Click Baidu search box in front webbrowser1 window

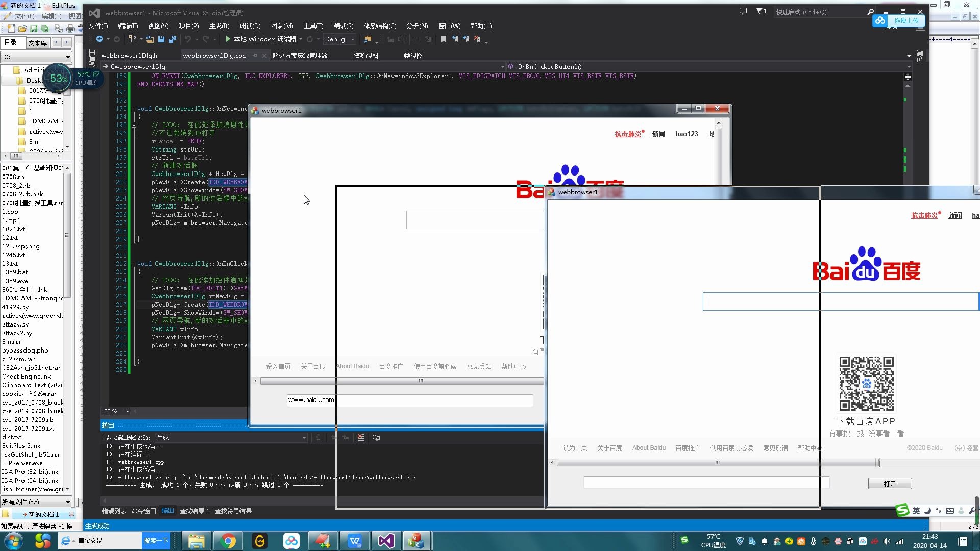click(841, 302)
